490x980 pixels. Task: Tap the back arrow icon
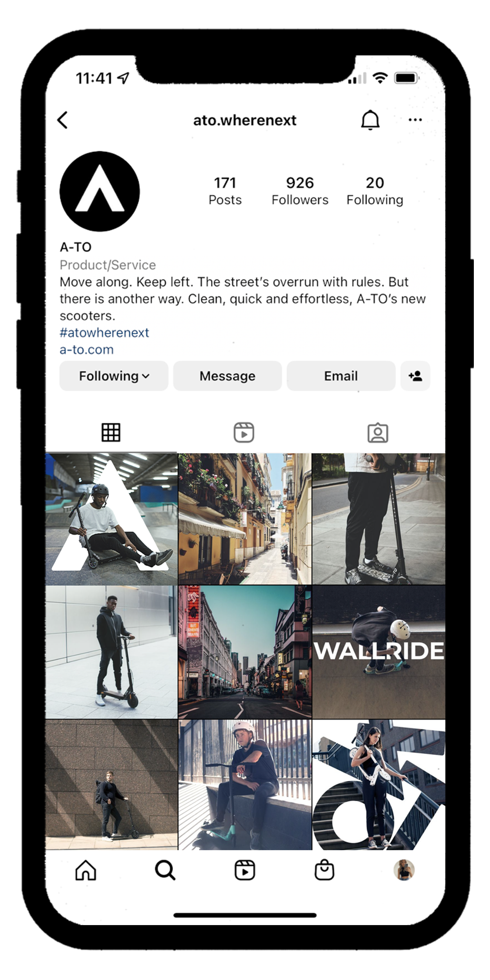click(x=63, y=120)
